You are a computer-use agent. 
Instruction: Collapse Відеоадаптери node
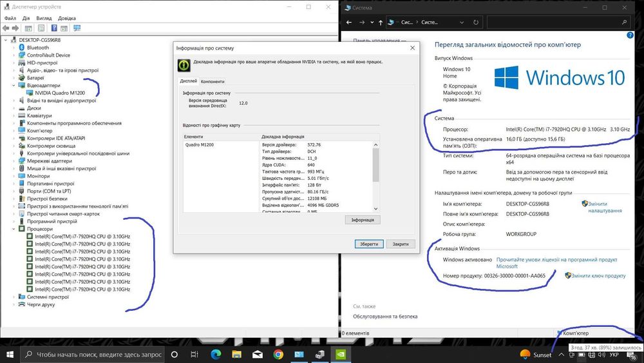pyautogui.click(x=14, y=86)
